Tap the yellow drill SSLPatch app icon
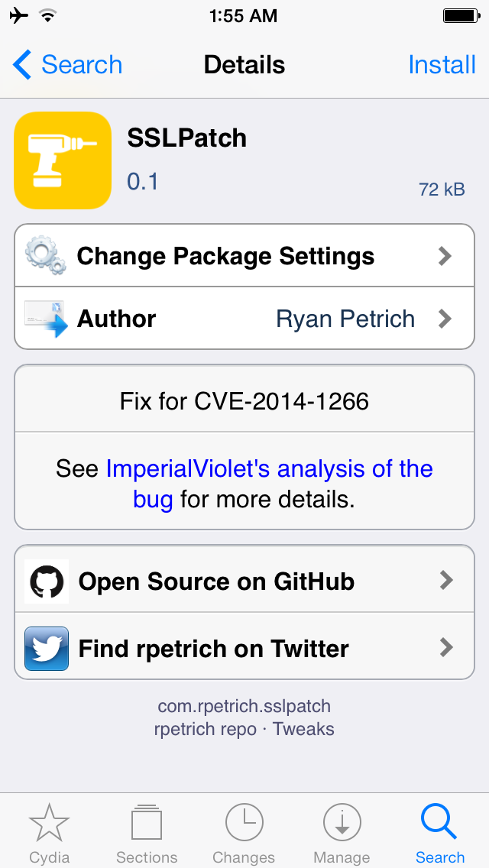Viewport: 489px width, 868px height. (63, 160)
